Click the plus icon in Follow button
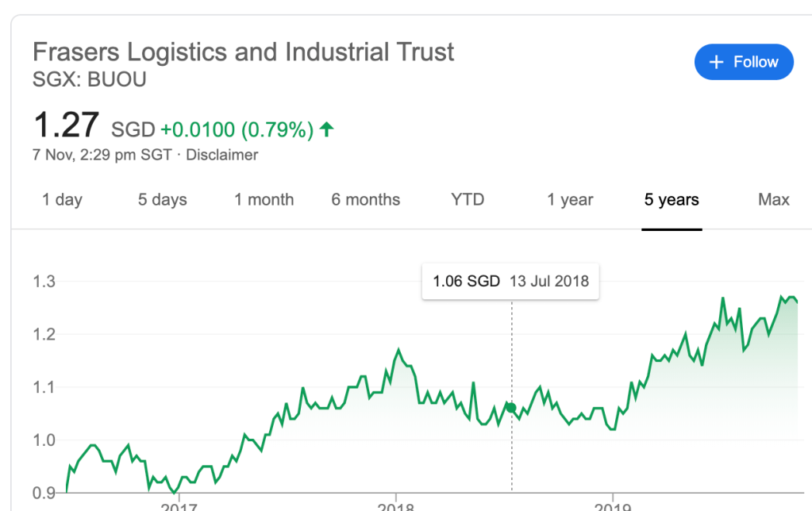This screenshot has width=812, height=511. coord(716,62)
